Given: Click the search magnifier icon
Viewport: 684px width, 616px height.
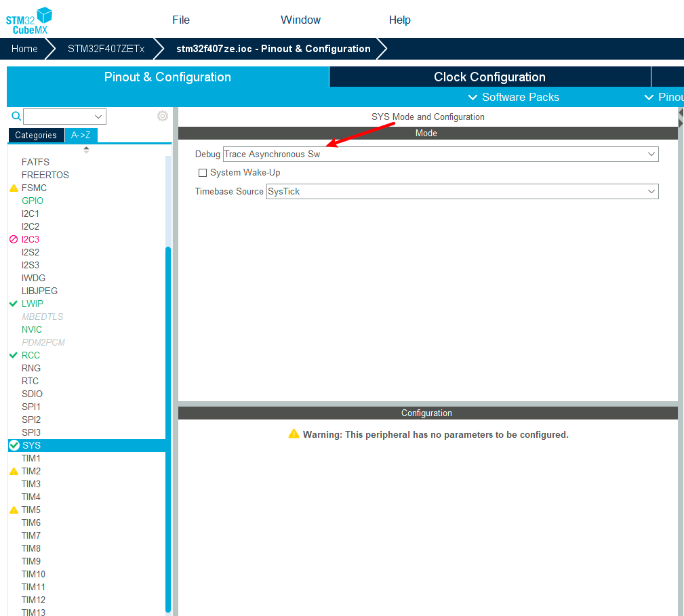Looking at the screenshot, I should coord(16,116).
